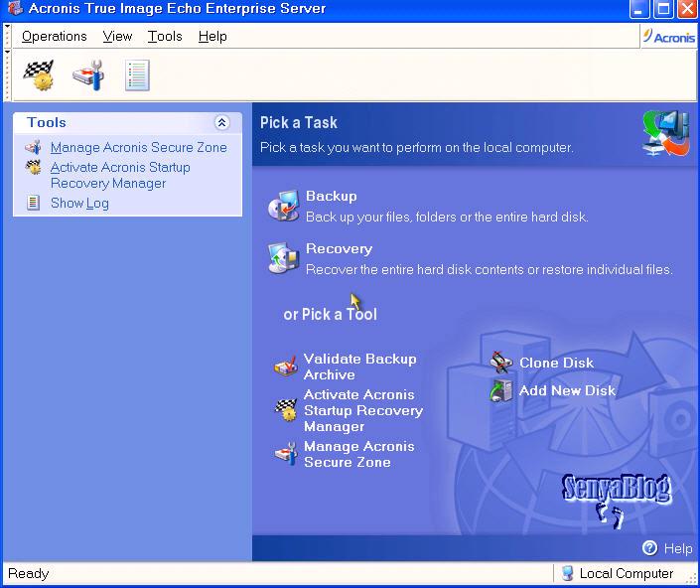Image resolution: width=700 pixels, height=588 pixels.
Task: Minimize the Acronis window
Action: (639, 9)
